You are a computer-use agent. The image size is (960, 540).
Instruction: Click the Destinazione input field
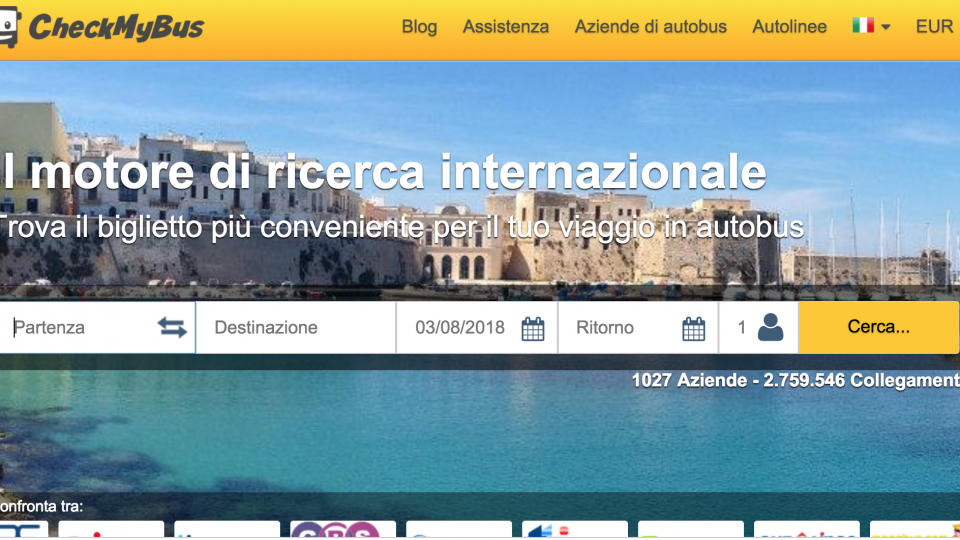[295, 328]
